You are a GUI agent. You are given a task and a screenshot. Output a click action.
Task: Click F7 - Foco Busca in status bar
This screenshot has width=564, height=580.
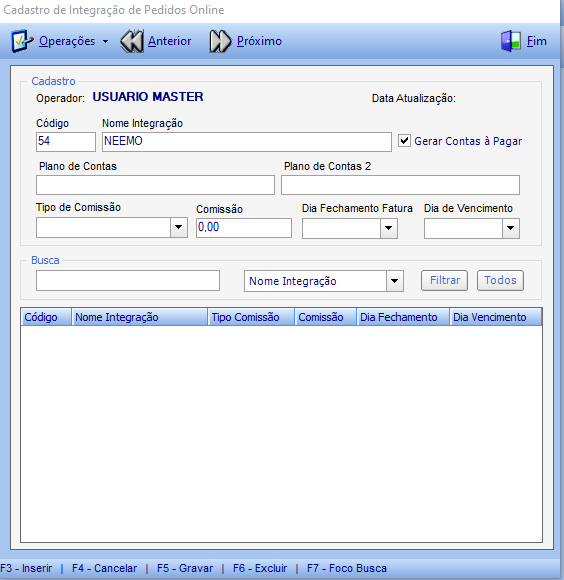coord(347,568)
